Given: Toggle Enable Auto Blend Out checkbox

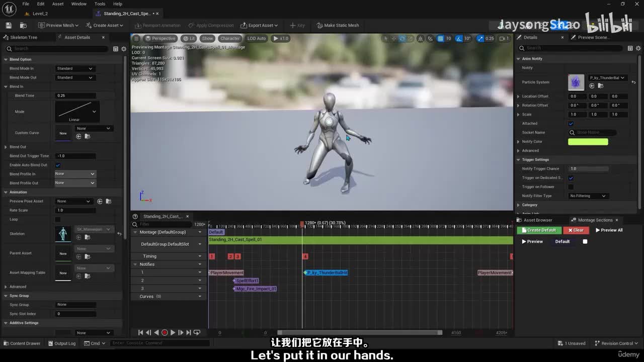Looking at the screenshot, I should (58, 165).
